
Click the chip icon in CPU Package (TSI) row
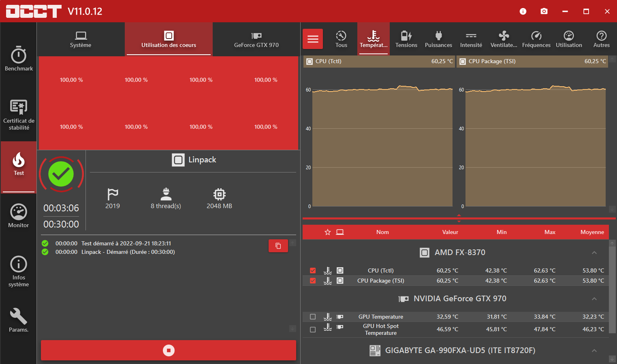340,281
